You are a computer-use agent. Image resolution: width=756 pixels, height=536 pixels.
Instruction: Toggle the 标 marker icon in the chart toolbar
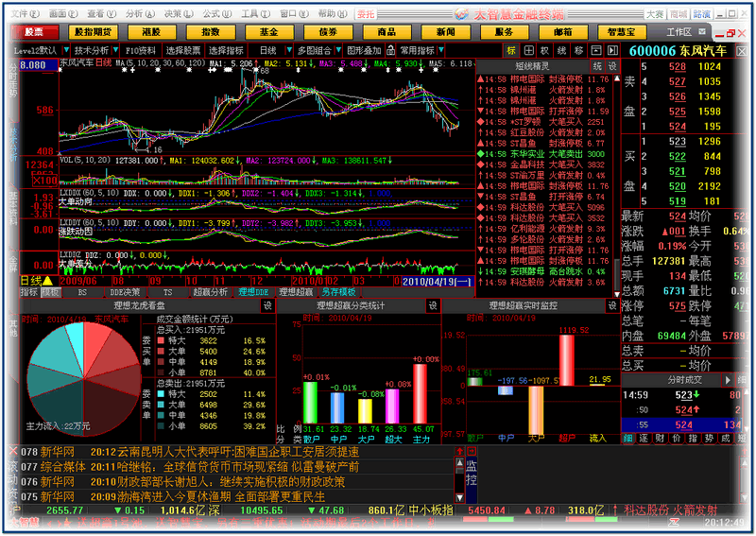[x=511, y=50]
